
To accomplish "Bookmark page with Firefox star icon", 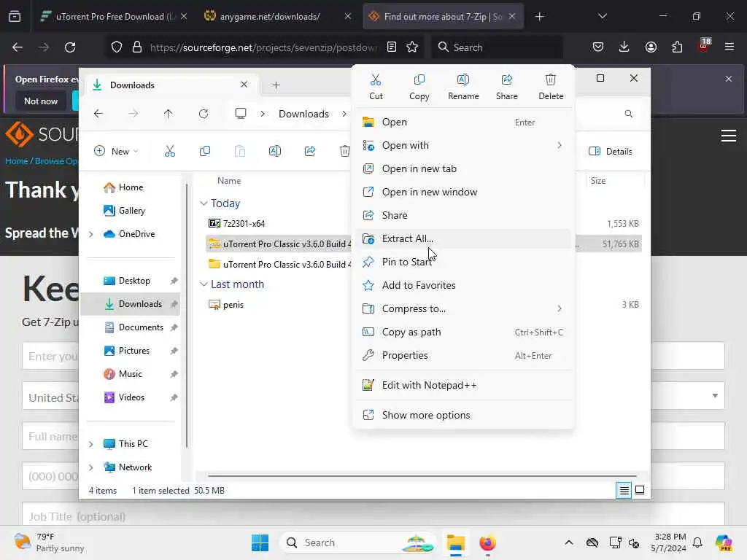I will (412, 47).
